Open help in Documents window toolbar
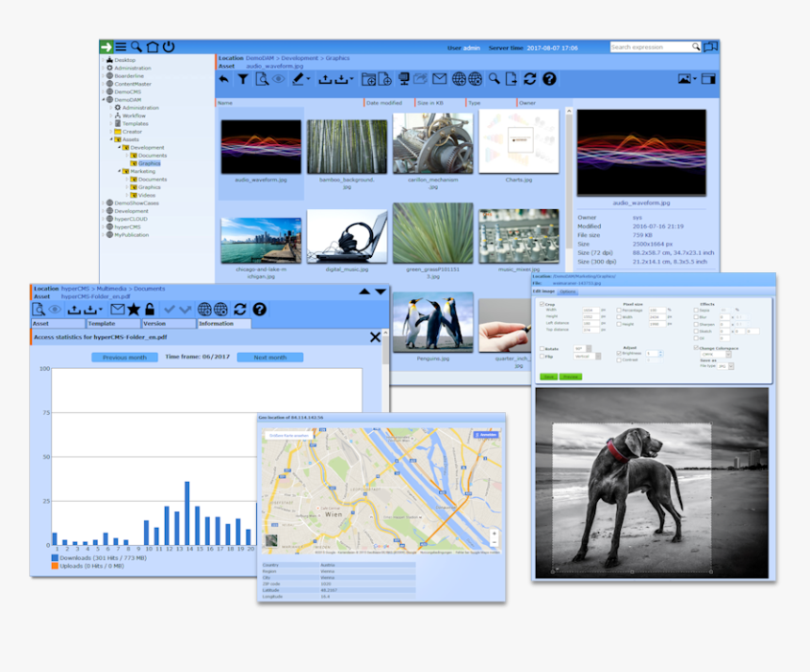810x672 pixels. [259, 309]
